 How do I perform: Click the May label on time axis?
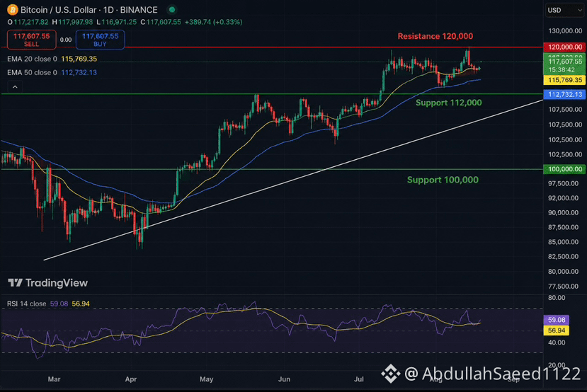[x=206, y=379]
